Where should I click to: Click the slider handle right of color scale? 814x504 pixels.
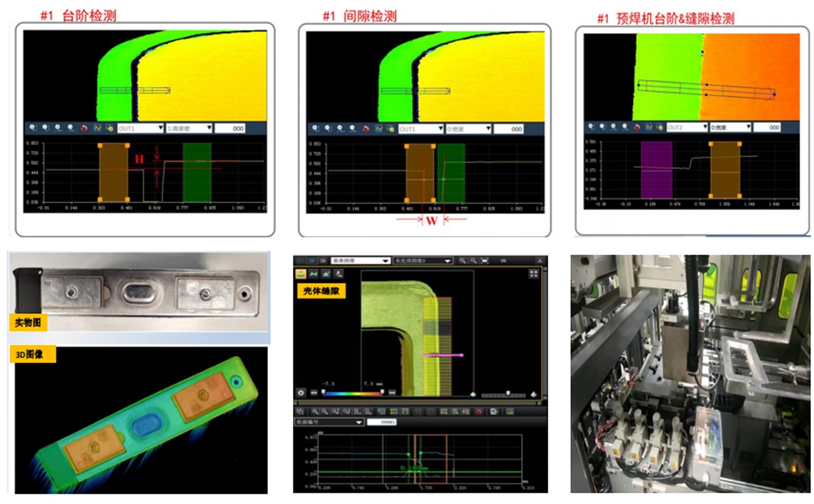point(507,394)
